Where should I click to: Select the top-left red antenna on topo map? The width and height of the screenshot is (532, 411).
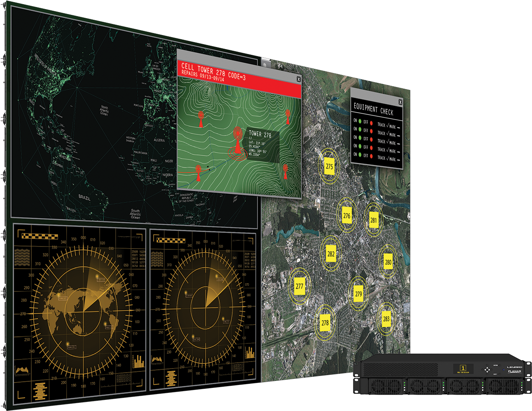201,118
